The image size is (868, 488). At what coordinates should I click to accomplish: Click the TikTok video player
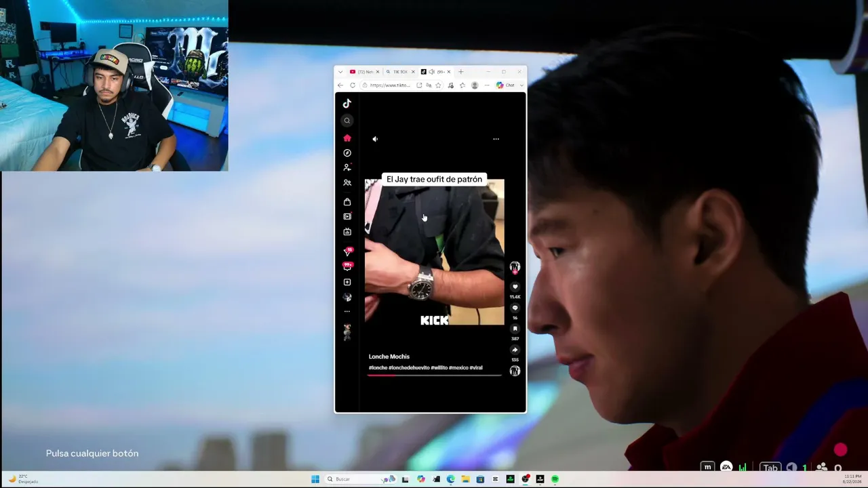click(435, 252)
